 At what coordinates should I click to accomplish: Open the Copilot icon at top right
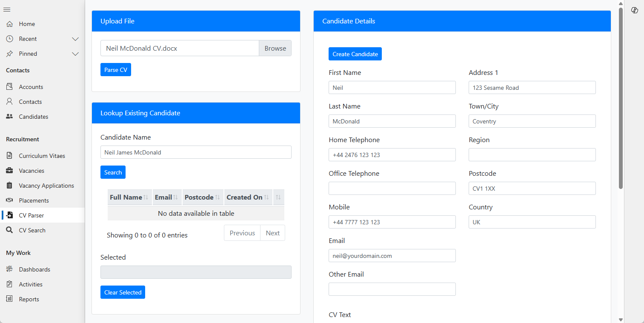point(635,10)
